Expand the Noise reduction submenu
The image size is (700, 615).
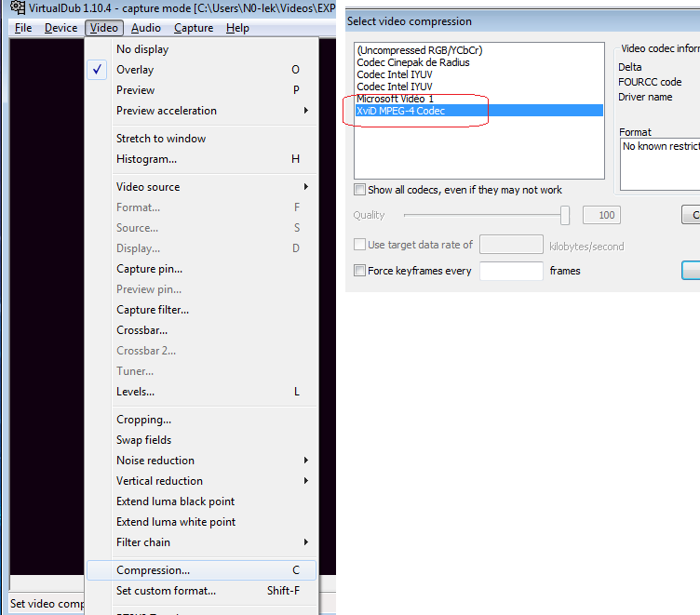click(201, 461)
